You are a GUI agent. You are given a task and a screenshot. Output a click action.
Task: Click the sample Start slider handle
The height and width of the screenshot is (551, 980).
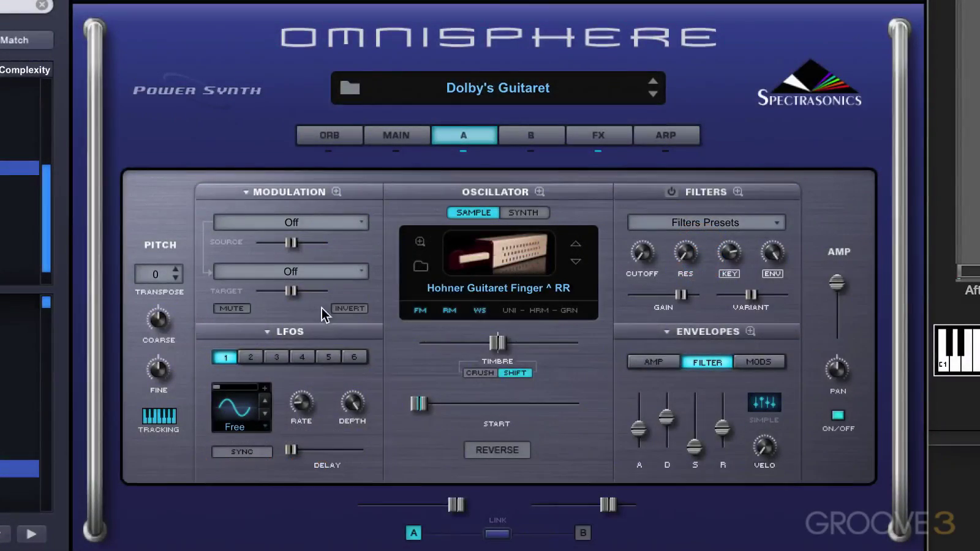click(418, 403)
